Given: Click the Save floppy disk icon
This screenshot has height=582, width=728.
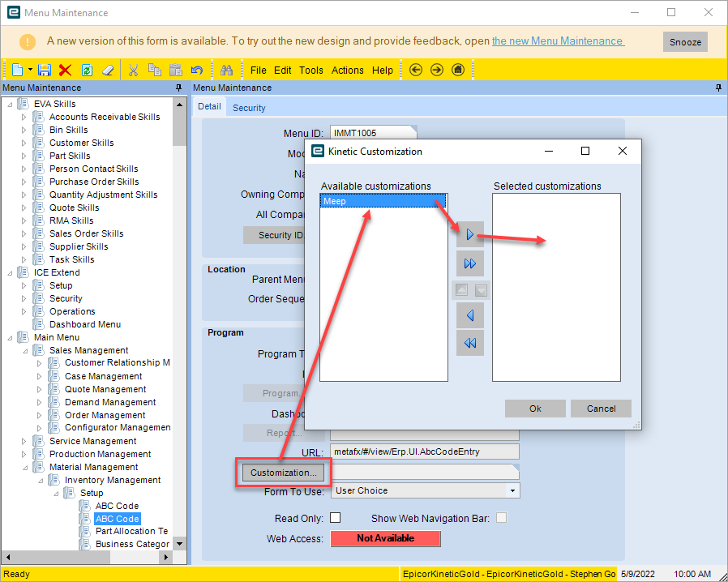Looking at the screenshot, I should point(44,70).
